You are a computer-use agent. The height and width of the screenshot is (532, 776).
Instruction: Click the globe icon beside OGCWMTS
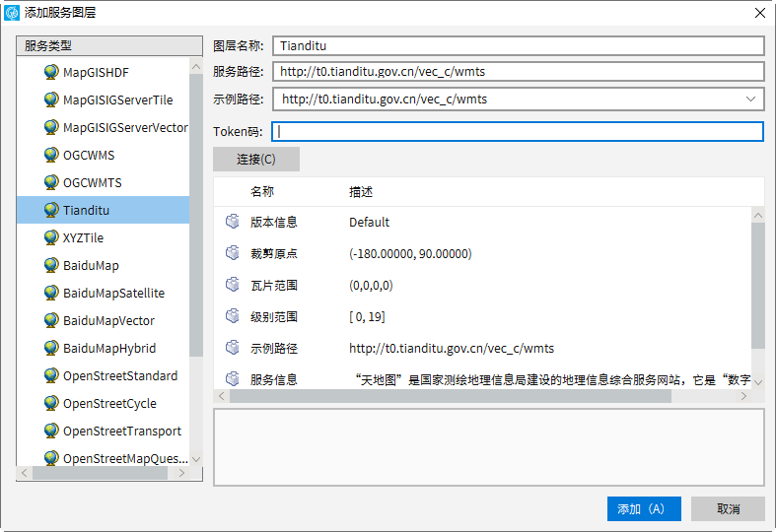(51, 182)
